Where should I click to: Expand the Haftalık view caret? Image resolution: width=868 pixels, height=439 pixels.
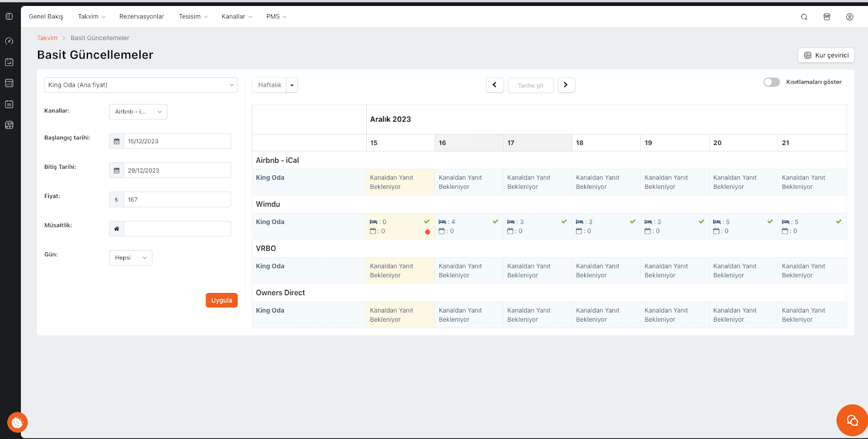point(292,85)
